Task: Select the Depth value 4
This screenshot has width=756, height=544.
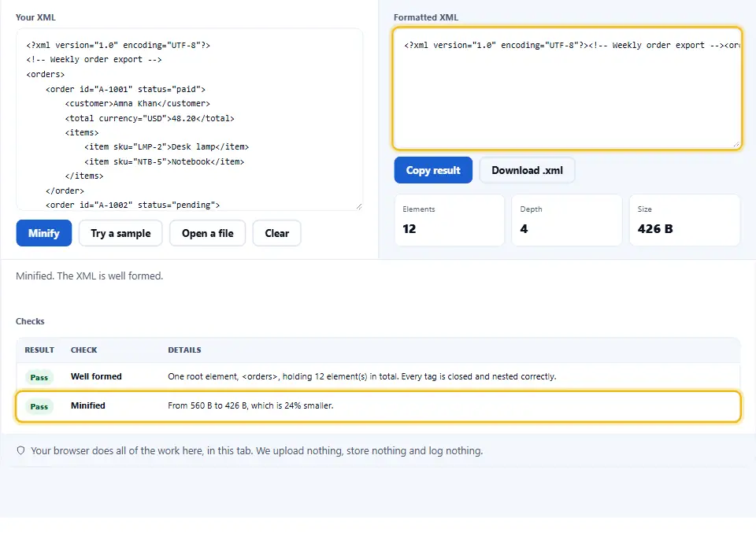Action: [524, 229]
